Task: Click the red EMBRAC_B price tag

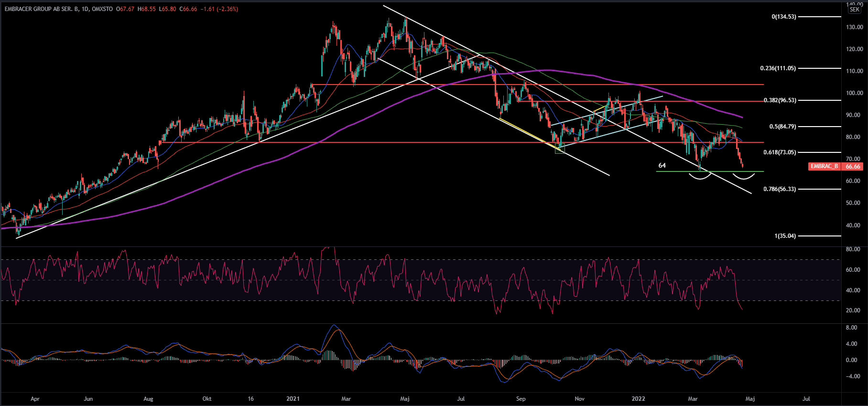Action: click(825, 166)
